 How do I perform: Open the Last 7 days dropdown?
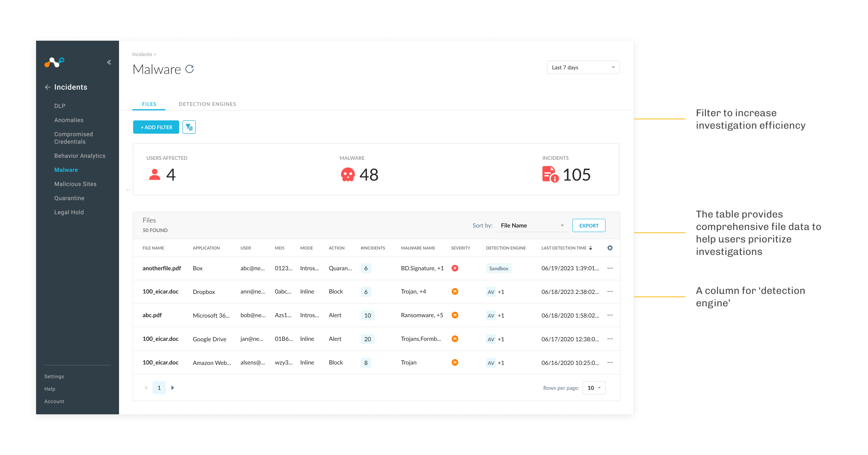583,67
